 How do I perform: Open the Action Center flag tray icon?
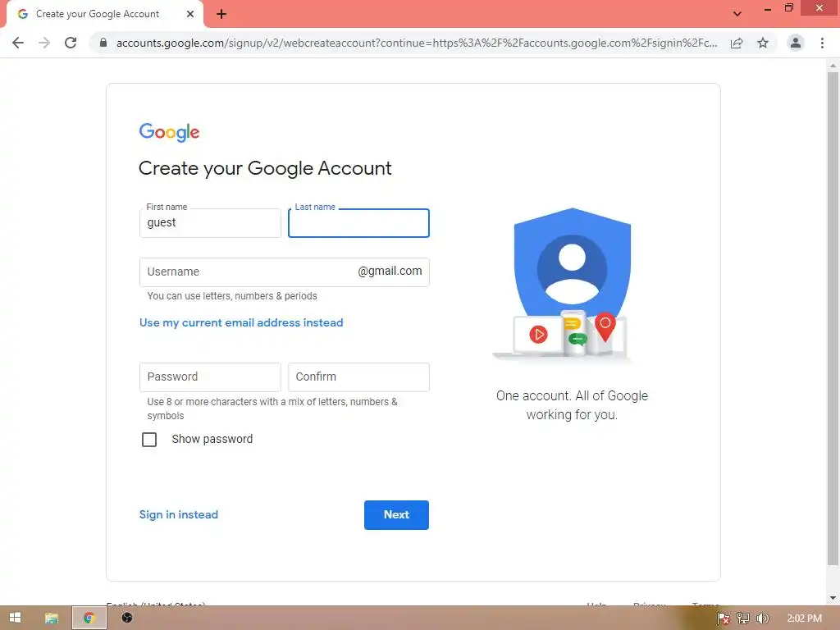(x=724, y=619)
